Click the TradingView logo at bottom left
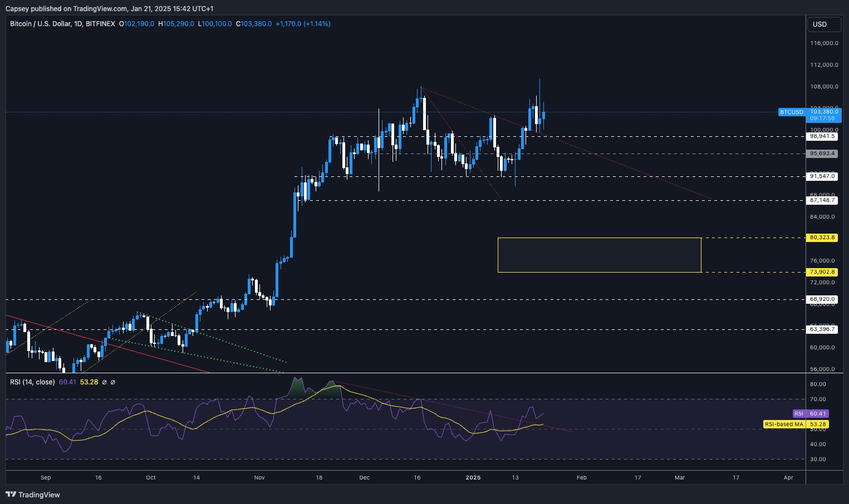 point(33,495)
